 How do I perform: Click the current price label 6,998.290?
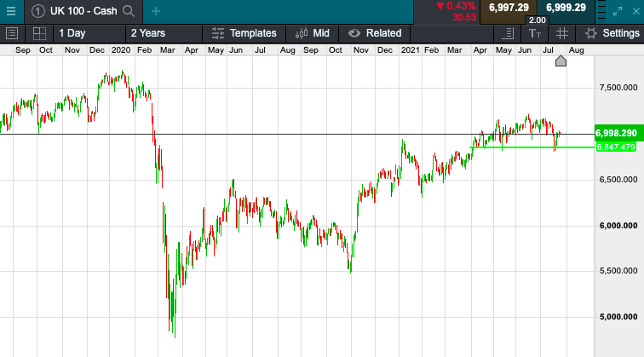[x=618, y=133]
